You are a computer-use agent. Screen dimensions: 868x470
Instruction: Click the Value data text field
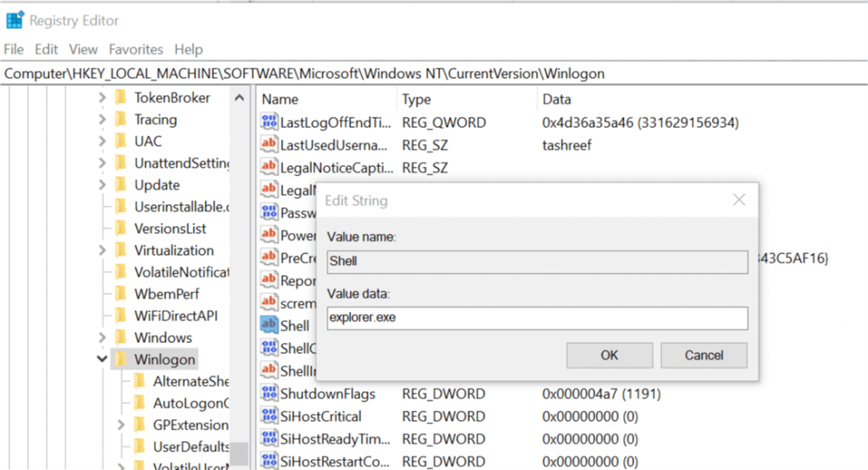coord(537,318)
